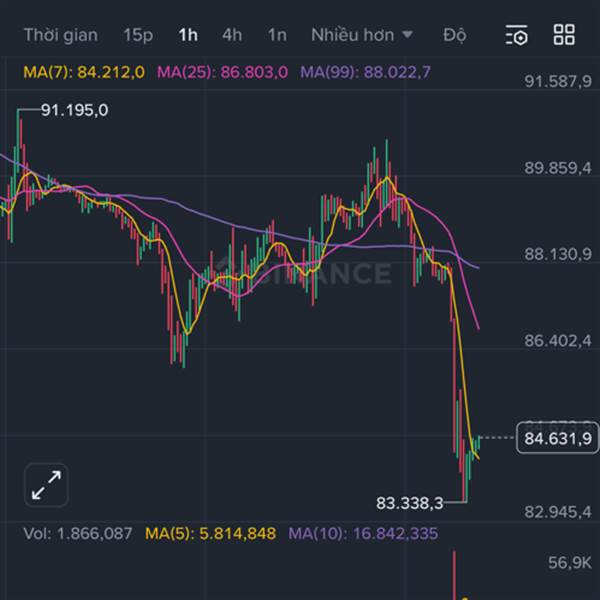This screenshot has width=600, height=600.
Task: Click the 88.130,9 price axis label
Action: pos(557,254)
